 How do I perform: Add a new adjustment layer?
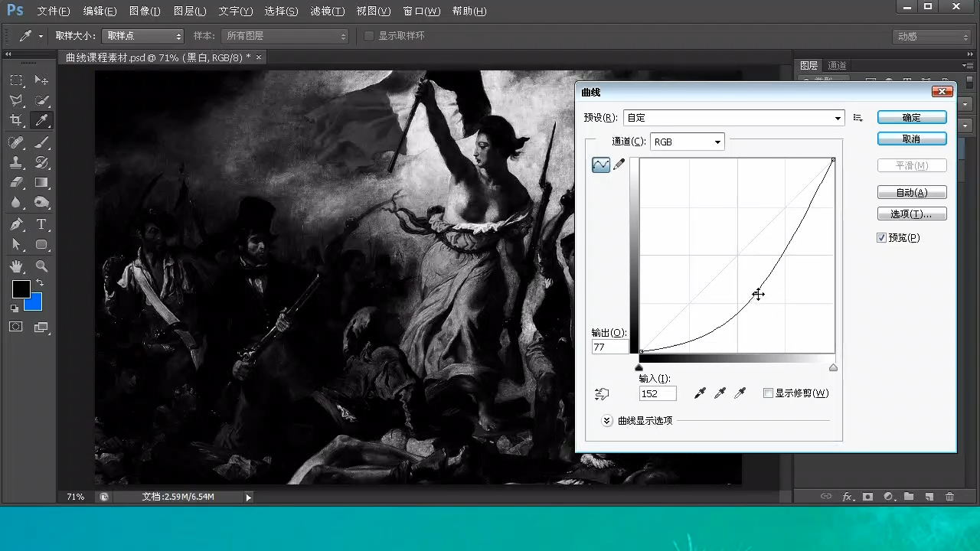[888, 497]
